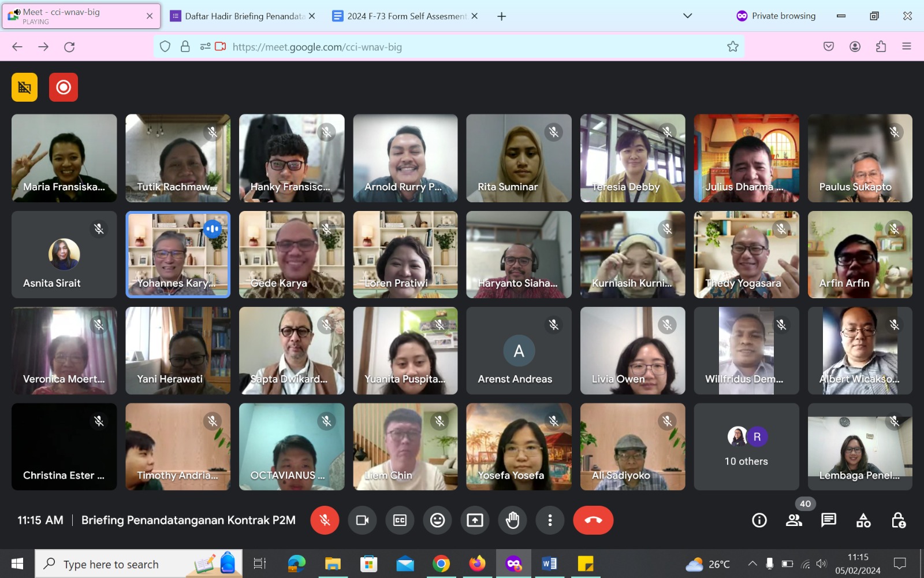Click the site padlock security icon
The height and width of the screenshot is (578, 924).
(185, 47)
